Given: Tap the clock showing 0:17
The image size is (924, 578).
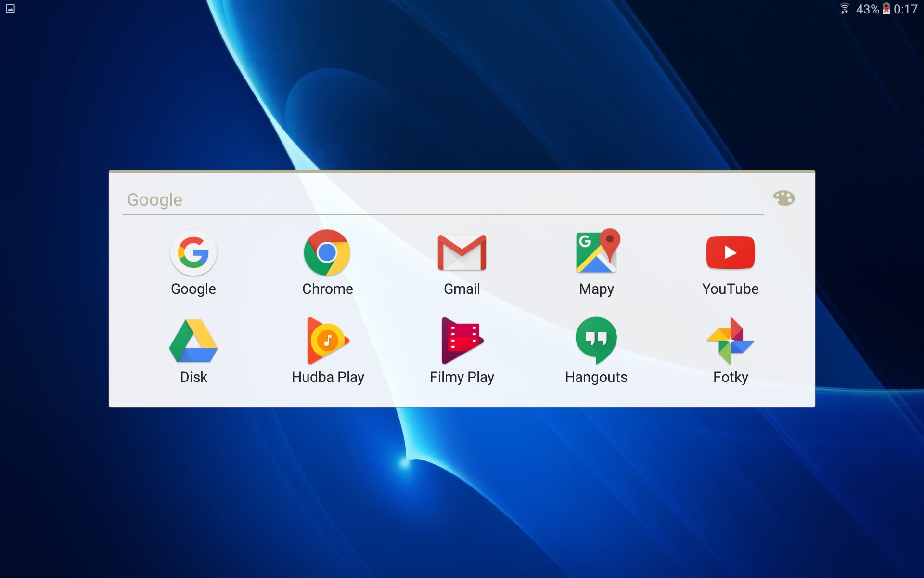Looking at the screenshot, I should [906, 8].
